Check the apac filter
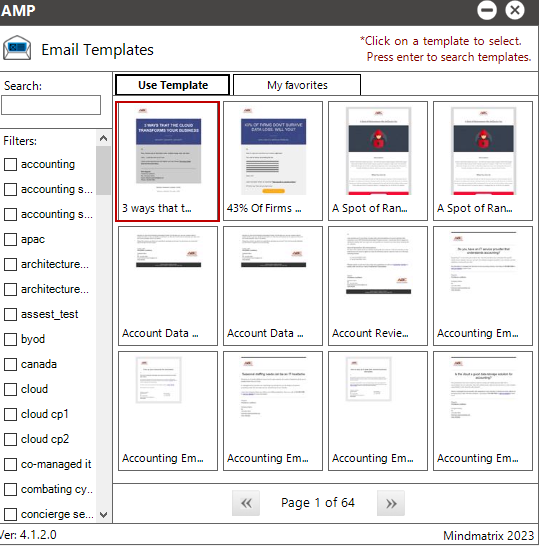The height and width of the screenshot is (547, 539). coord(10,239)
